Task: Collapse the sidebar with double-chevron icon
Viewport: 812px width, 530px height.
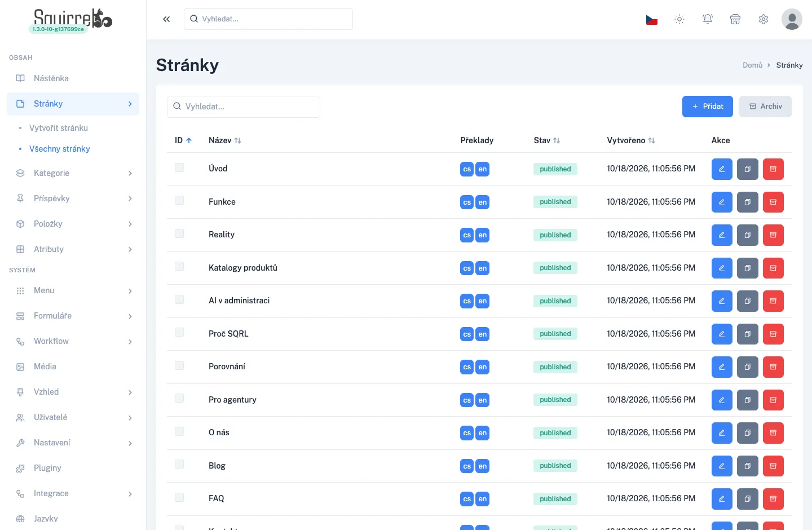Action: [x=166, y=19]
